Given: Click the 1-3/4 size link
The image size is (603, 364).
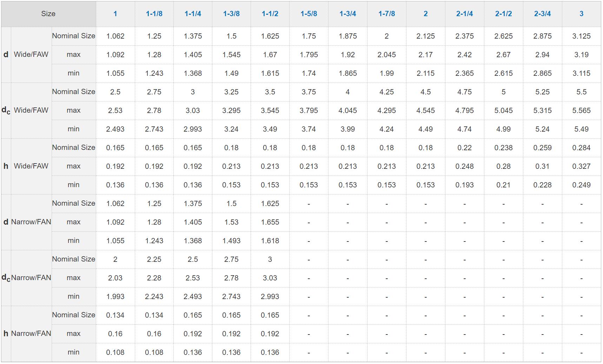Looking at the screenshot, I should coord(347,14).
